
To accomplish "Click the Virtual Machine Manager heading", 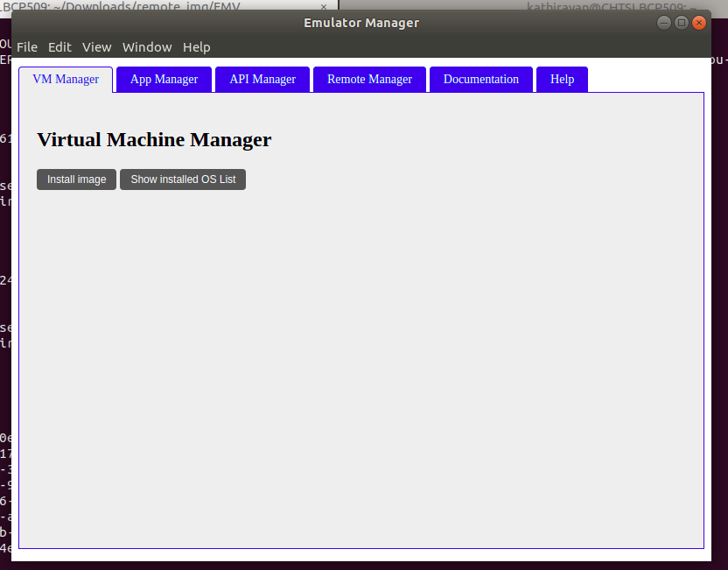I will (154, 140).
